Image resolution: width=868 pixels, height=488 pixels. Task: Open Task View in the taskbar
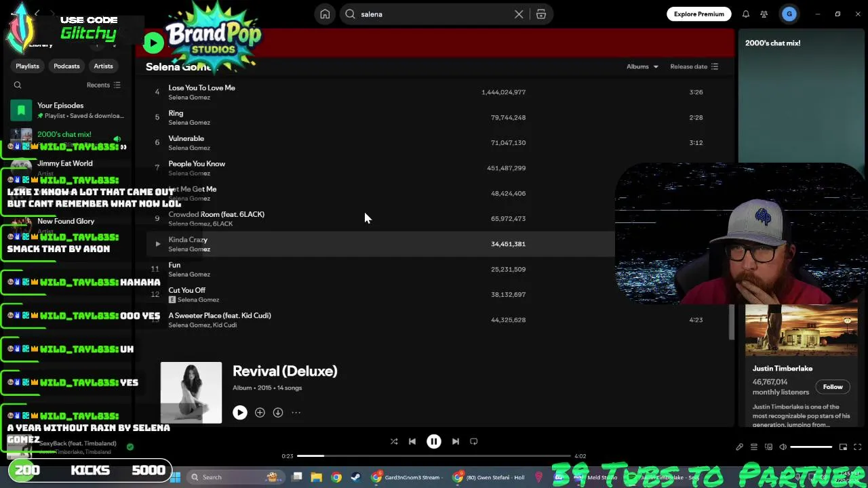297,477
